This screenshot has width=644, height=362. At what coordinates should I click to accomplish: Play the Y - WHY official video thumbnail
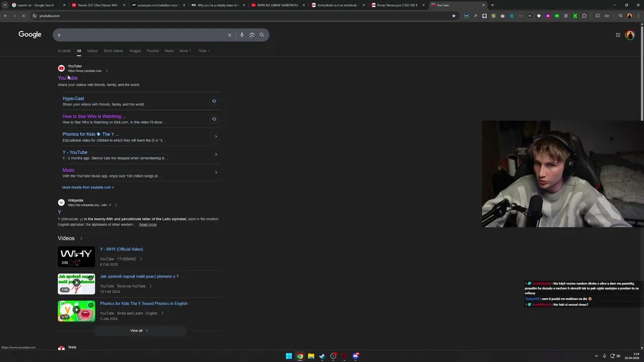(76, 256)
